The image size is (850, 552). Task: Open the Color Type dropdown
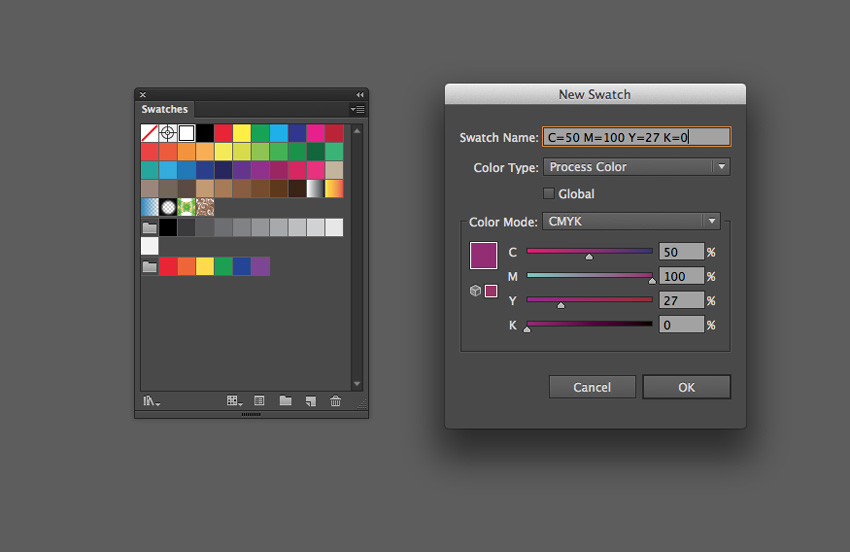click(x=635, y=167)
